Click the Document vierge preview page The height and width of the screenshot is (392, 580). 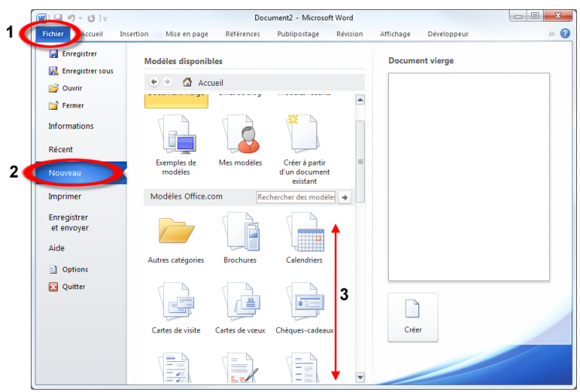point(469,177)
